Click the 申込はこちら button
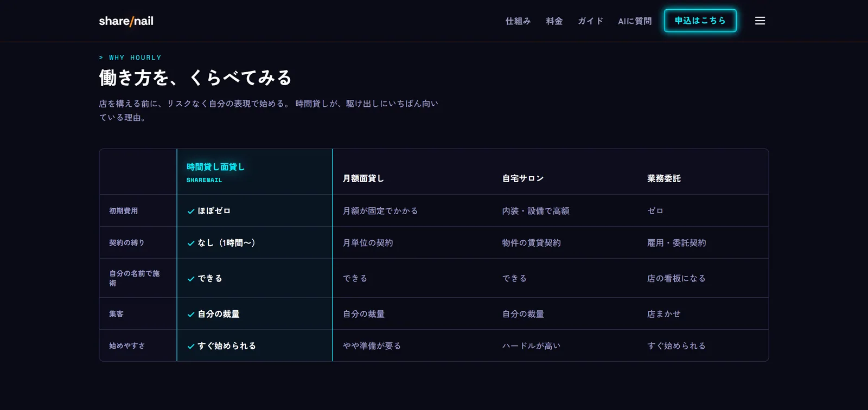The width and height of the screenshot is (868, 410). 700,21
